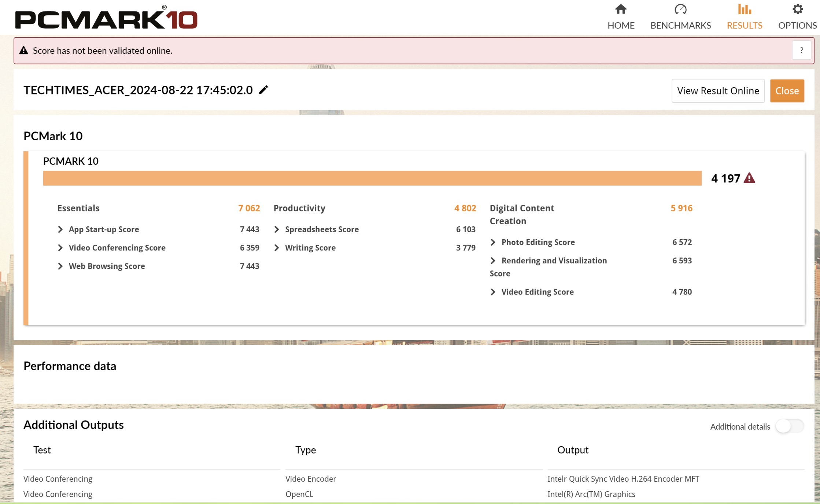Click the 'Score has not been validated online' message

(x=103, y=51)
